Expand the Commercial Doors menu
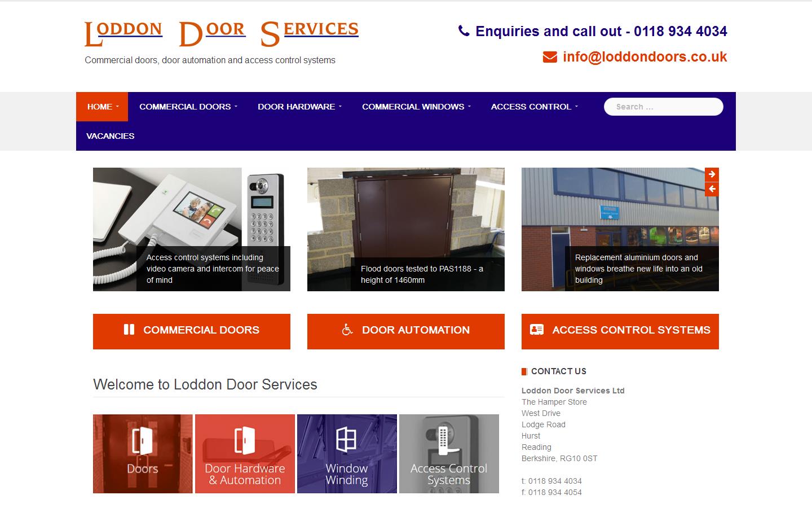The width and height of the screenshot is (812, 508). (188, 107)
